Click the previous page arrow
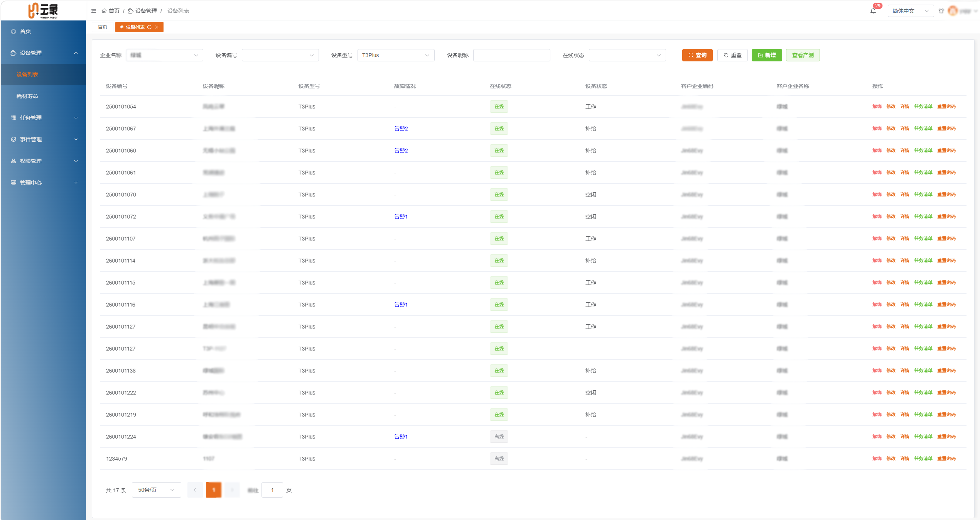The height and width of the screenshot is (520, 980). 195,490
